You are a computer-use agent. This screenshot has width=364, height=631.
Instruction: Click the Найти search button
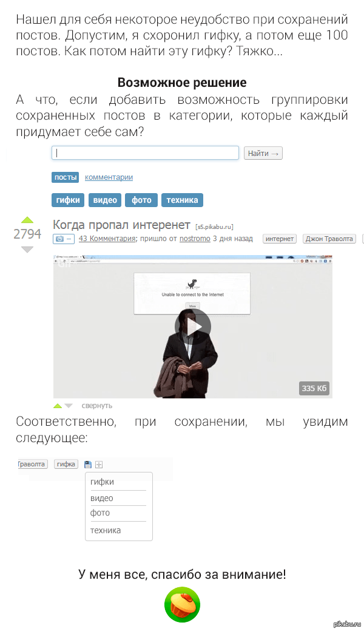[x=263, y=153]
